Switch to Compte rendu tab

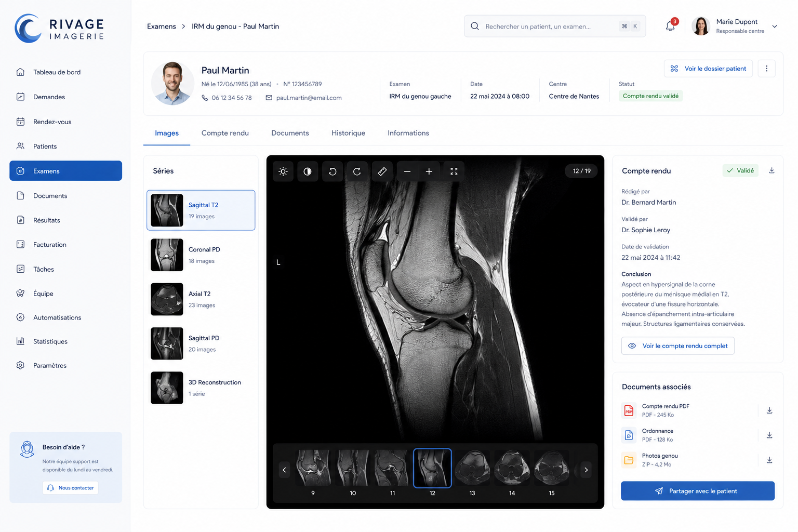[x=225, y=133]
